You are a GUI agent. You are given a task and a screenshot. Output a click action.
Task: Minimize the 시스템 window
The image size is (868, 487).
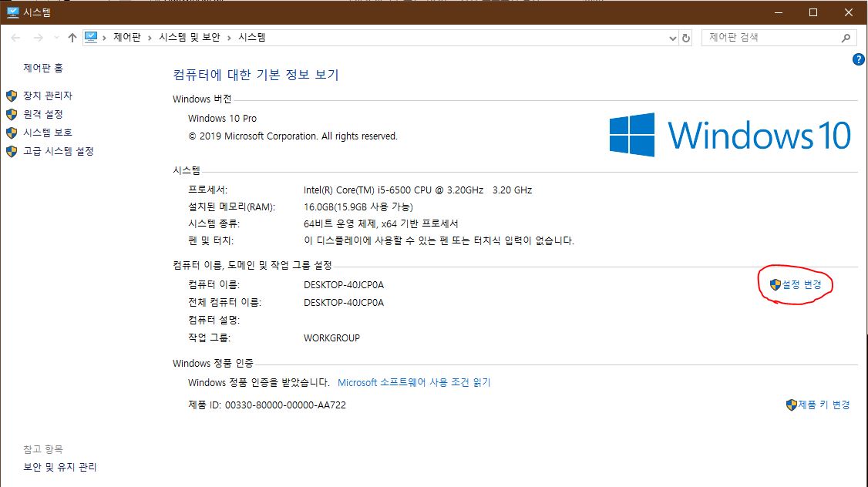tap(779, 12)
